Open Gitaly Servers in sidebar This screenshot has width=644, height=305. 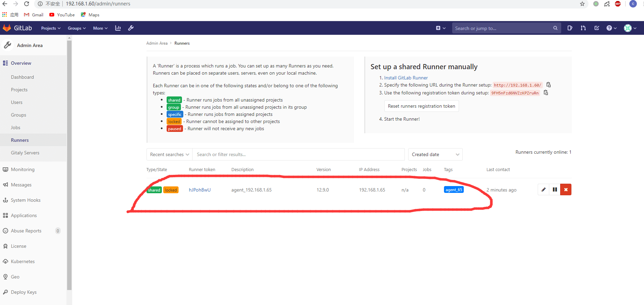point(25,153)
